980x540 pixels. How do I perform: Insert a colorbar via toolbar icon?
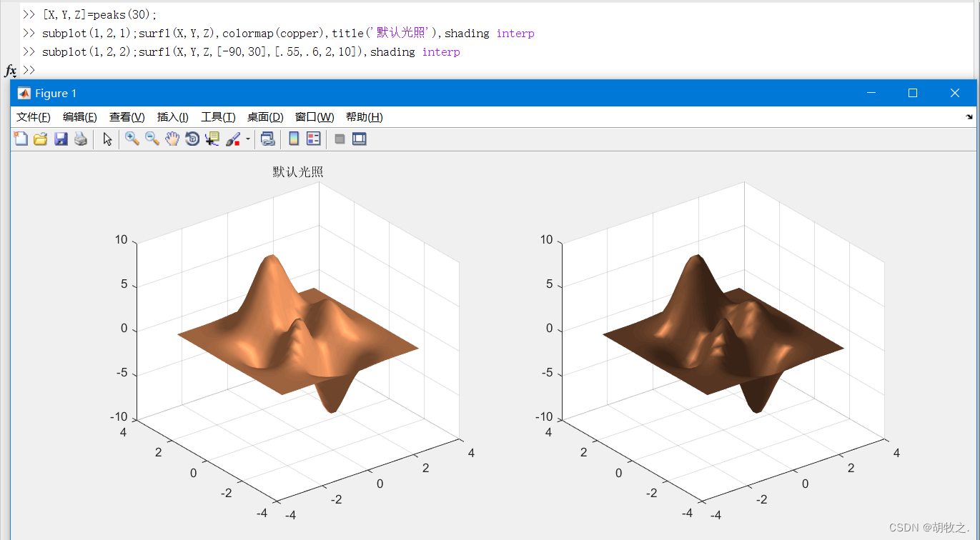coord(294,139)
